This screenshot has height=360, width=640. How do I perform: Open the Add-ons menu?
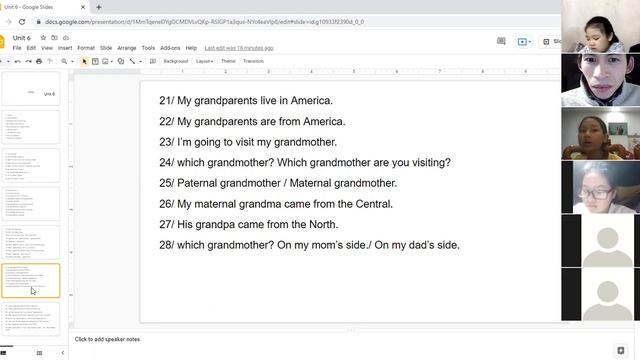tap(170, 48)
